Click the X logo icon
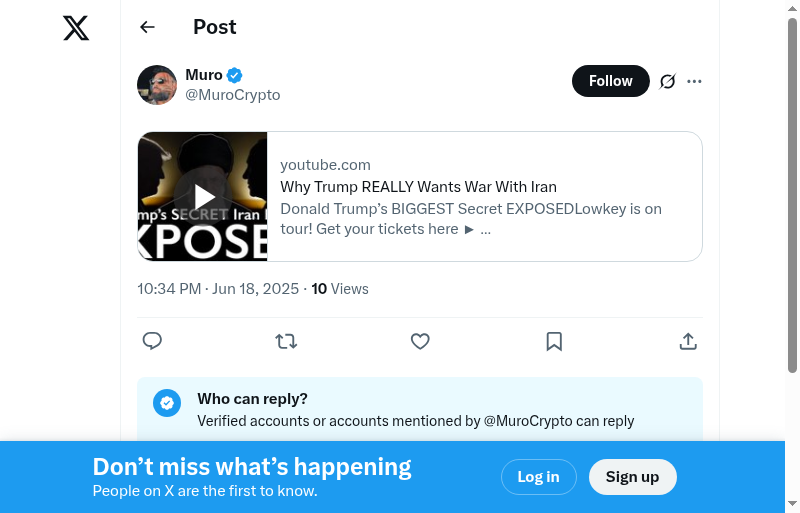 pos(76,28)
